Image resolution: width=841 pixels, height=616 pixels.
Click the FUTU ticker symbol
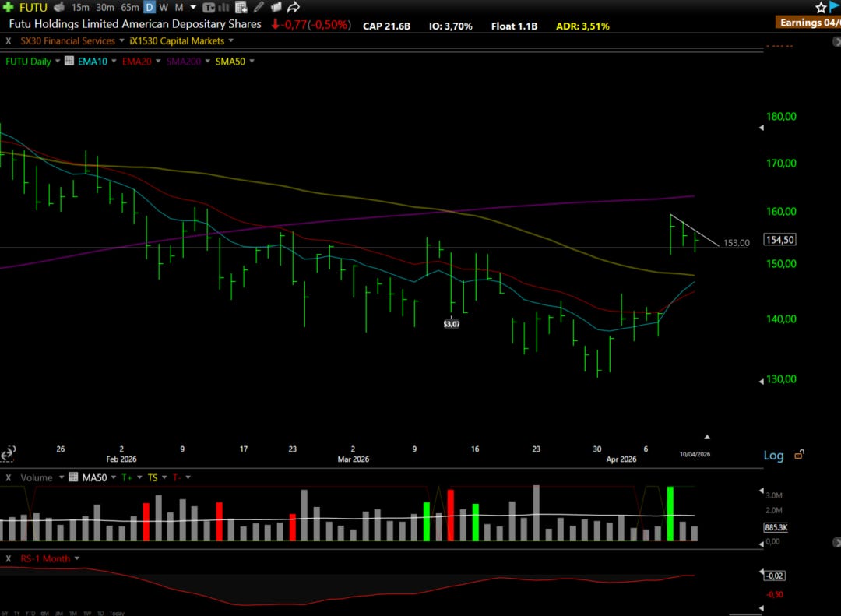click(33, 8)
